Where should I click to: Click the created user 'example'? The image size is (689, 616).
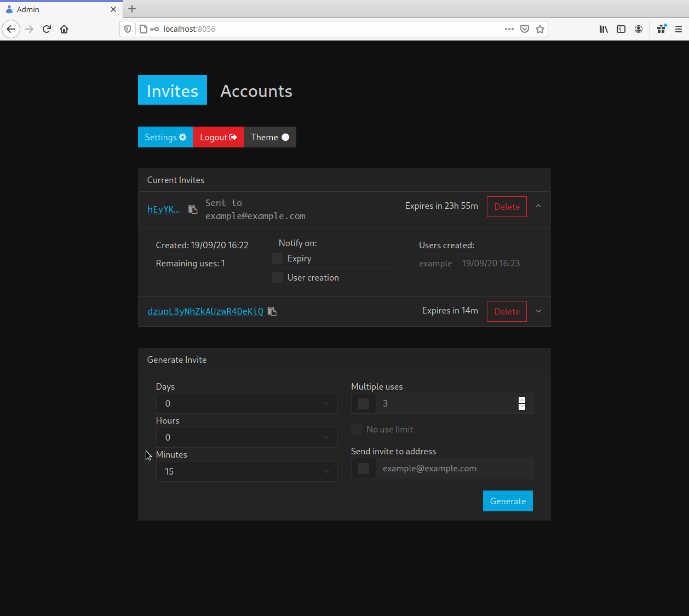tap(435, 263)
